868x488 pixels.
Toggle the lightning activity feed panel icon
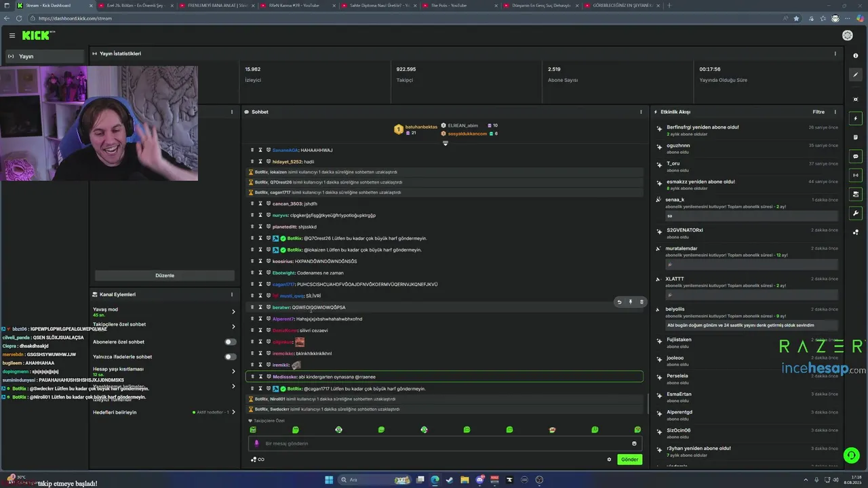click(x=856, y=119)
